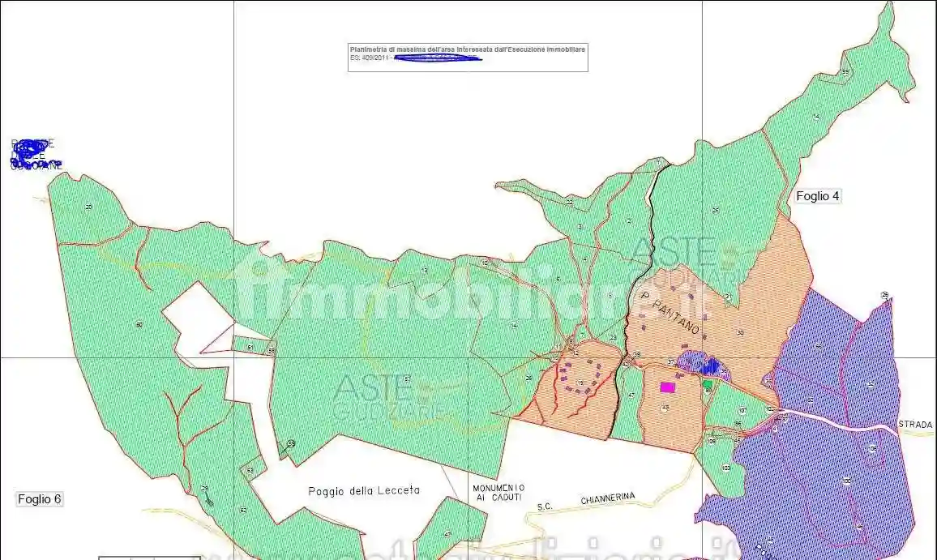Click parcel 60 in the western green area
The width and height of the screenshot is (937, 560).
pyautogui.click(x=139, y=324)
